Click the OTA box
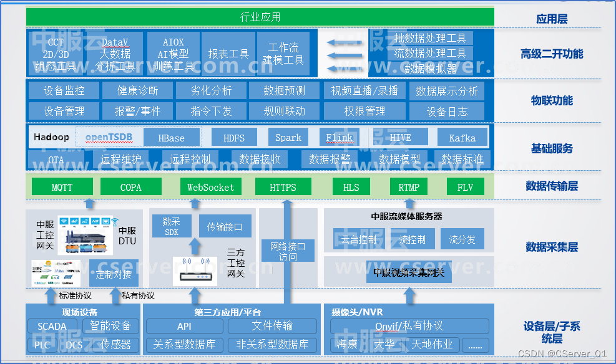 coord(56,160)
